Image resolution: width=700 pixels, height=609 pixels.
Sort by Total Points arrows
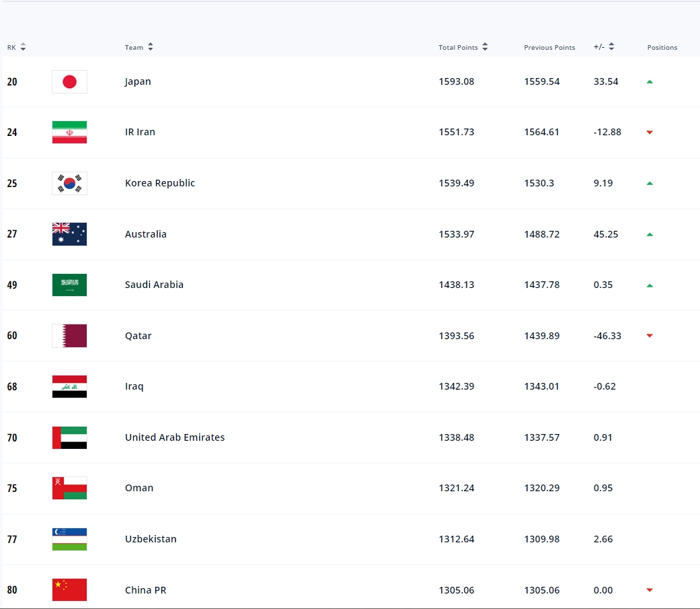(x=485, y=47)
